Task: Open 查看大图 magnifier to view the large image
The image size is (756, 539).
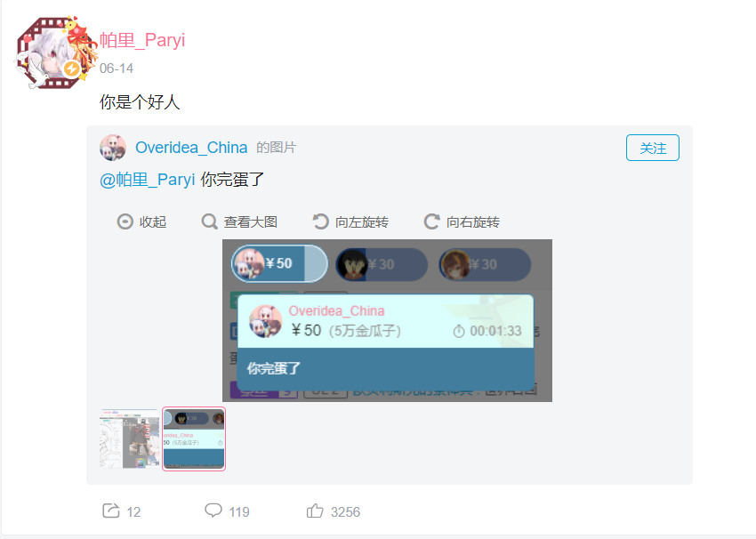Action: (210, 221)
